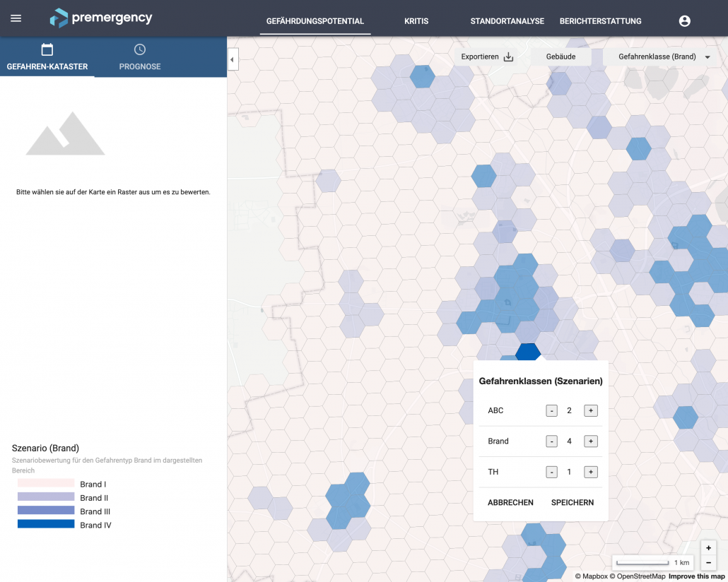The image size is (728, 582).
Task: Increase the ABC hazard class value
Action: pos(591,411)
